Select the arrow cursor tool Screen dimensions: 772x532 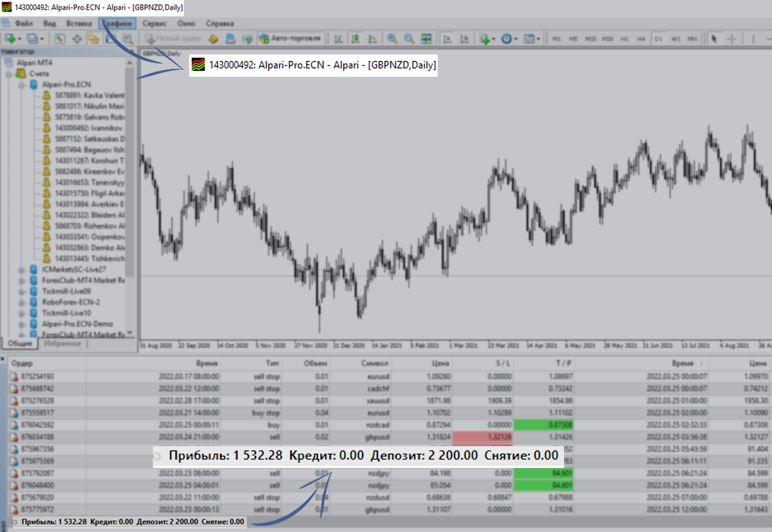coord(714,39)
